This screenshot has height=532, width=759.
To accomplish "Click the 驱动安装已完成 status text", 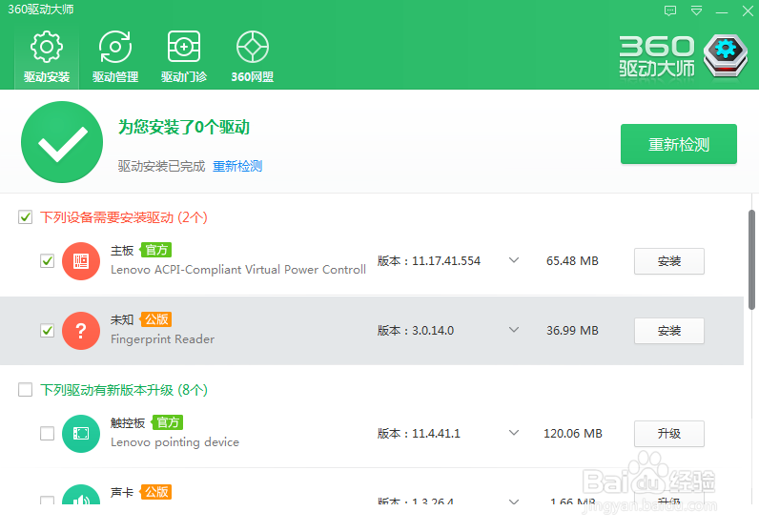I will (161, 166).
